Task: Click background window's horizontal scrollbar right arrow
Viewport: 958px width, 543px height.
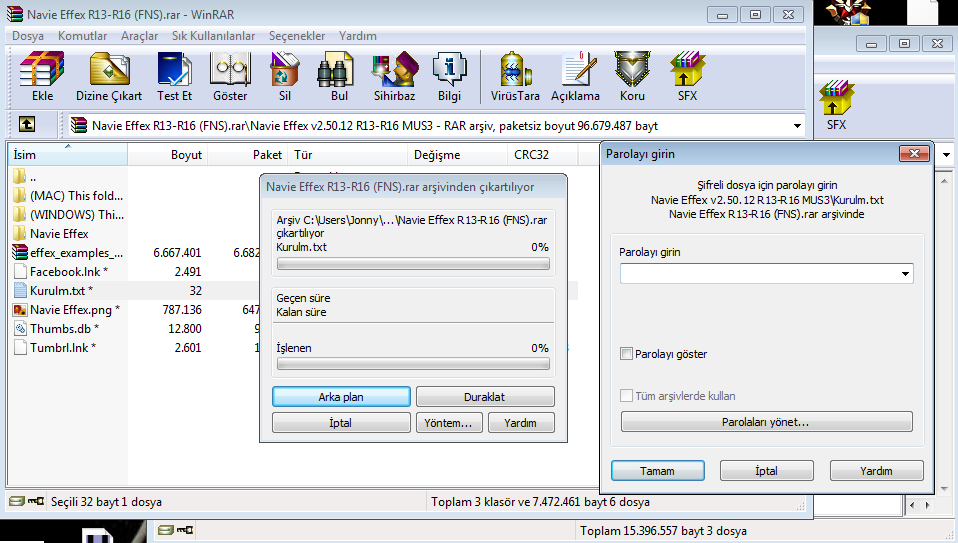Action: pyautogui.click(x=928, y=505)
